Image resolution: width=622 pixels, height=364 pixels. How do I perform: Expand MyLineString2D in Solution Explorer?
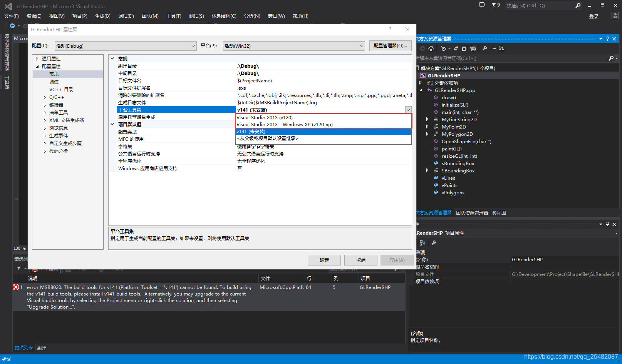pos(427,119)
